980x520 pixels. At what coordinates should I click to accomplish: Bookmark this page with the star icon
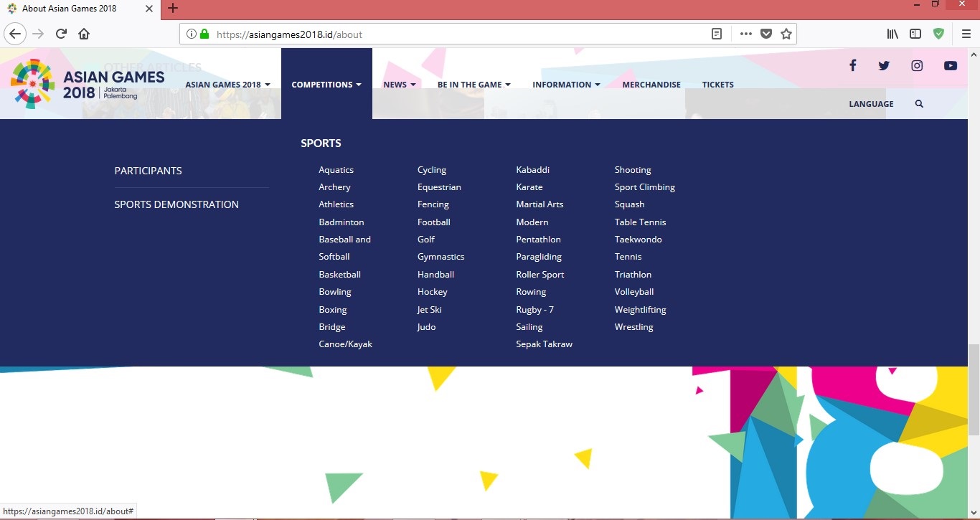tap(786, 34)
